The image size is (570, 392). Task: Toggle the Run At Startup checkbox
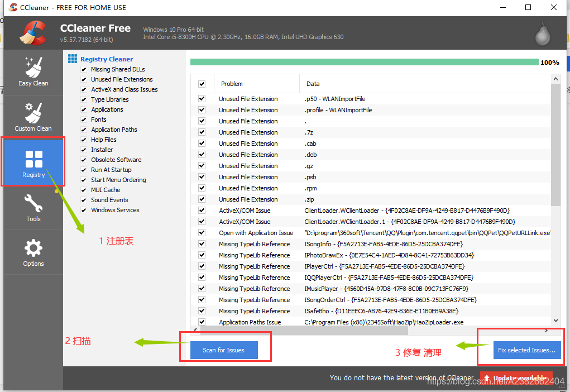tap(84, 170)
